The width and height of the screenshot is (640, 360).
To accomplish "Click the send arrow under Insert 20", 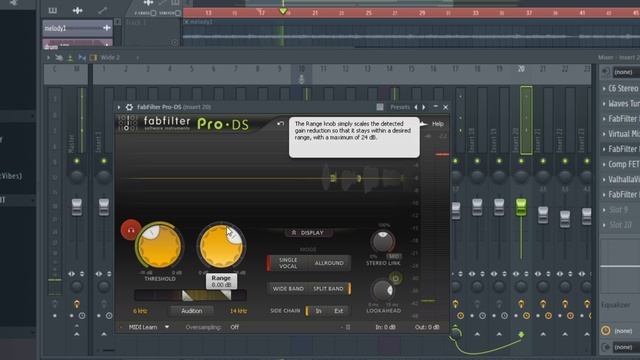I will click(521, 334).
